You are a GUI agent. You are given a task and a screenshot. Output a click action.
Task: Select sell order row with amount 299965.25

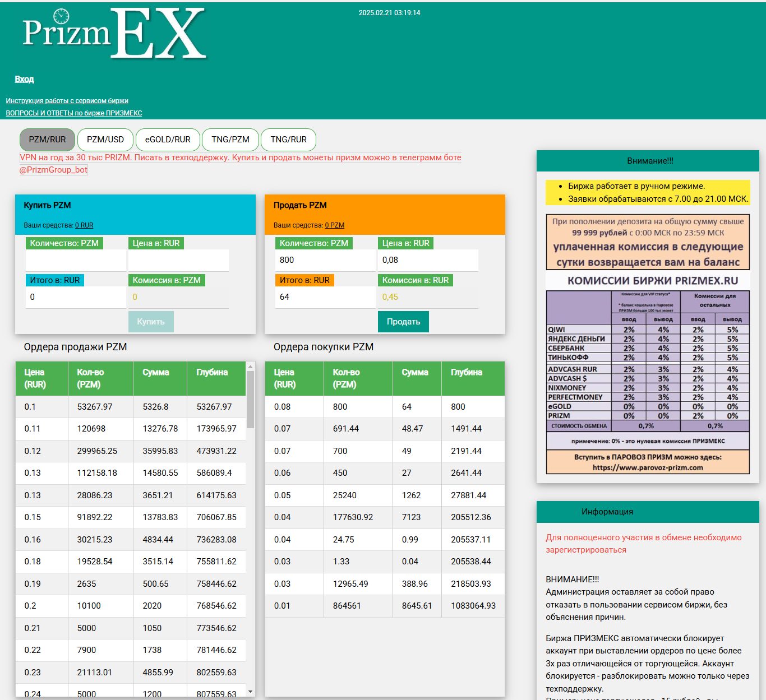(131, 451)
